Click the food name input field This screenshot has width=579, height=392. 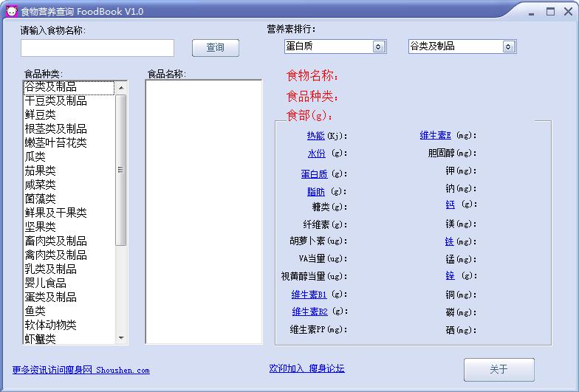coord(97,48)
